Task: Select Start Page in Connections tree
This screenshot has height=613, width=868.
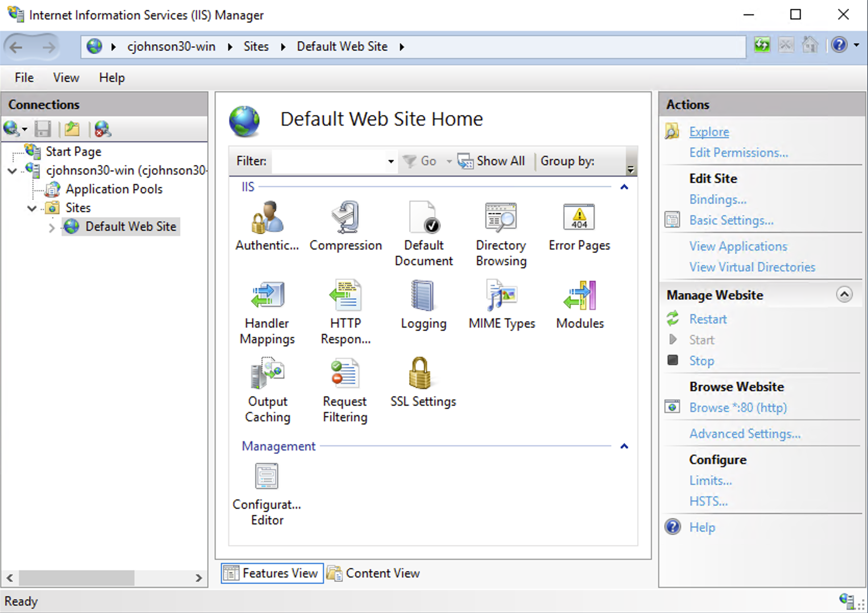Action: pyautogui.click(x=73, y=152)
